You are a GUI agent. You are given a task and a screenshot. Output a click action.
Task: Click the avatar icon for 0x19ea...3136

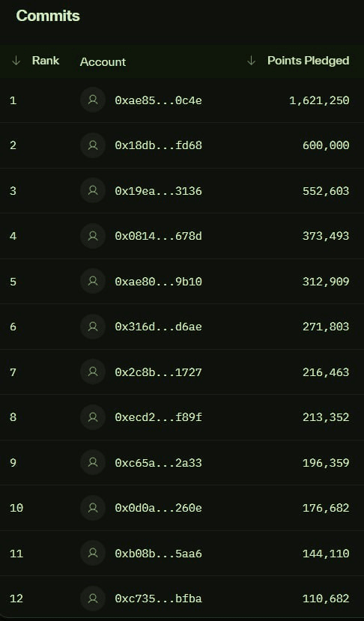click(93, 190)
